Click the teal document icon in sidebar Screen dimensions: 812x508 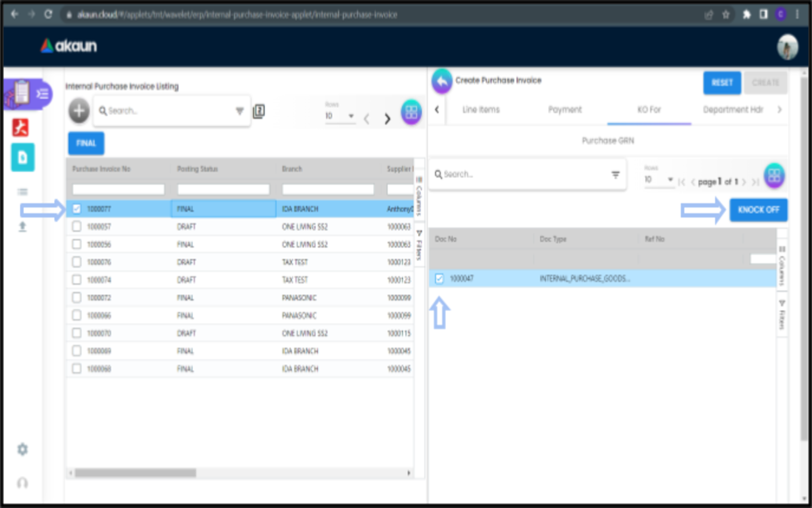click(x=23, y=157)
